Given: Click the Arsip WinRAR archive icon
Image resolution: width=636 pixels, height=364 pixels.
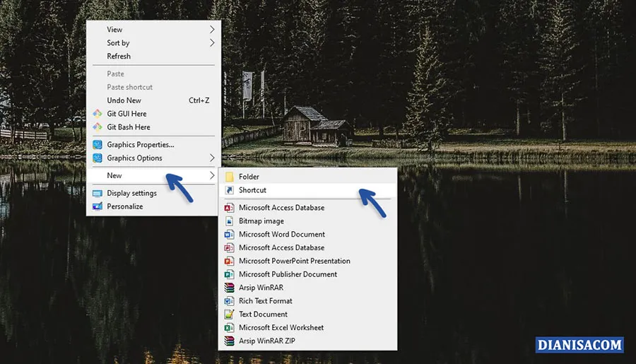Looking at the screenshot, I should (x=229, y=288).
